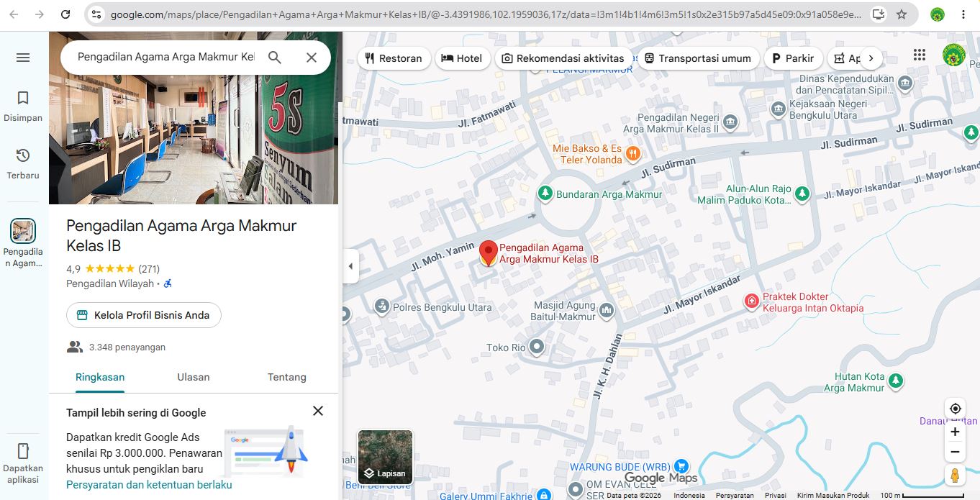Open the Google account avatar in Maps
Screen dimensions: 980x500
click(954, 55)
